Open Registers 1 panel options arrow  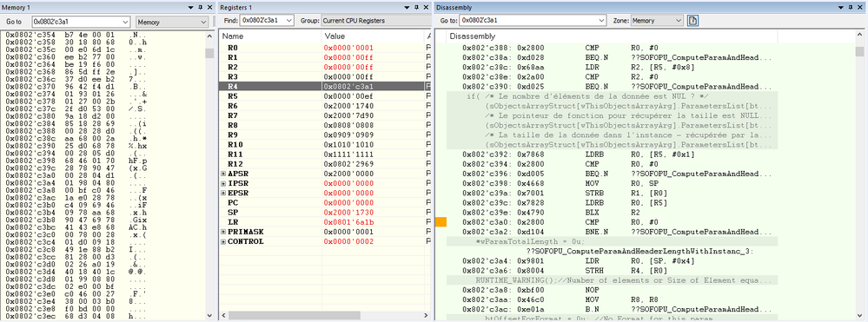pyautogui.click(x=407, y=7)
